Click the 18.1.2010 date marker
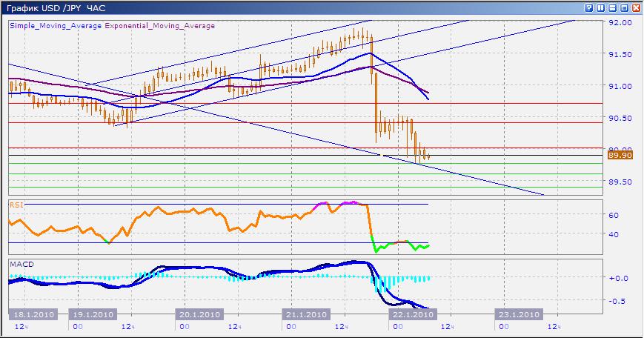 (x=33, y=314)
